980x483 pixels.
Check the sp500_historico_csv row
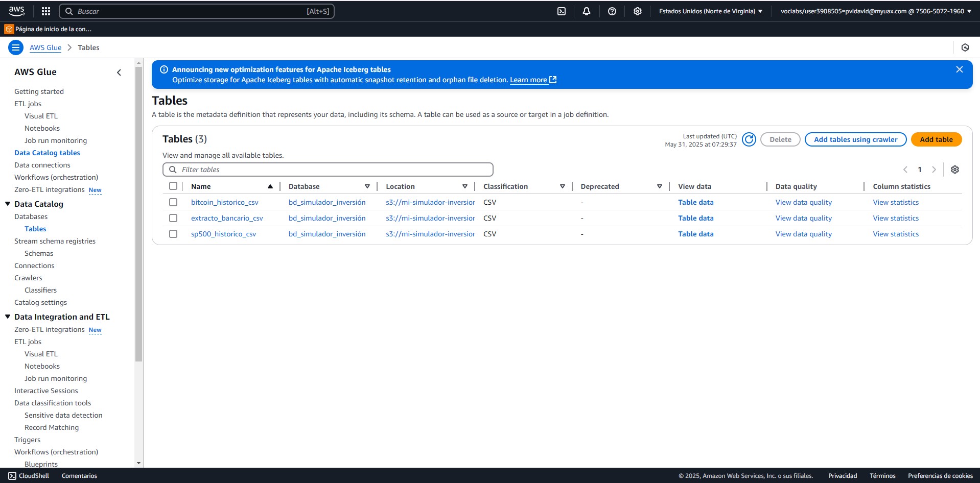(173, 234)
